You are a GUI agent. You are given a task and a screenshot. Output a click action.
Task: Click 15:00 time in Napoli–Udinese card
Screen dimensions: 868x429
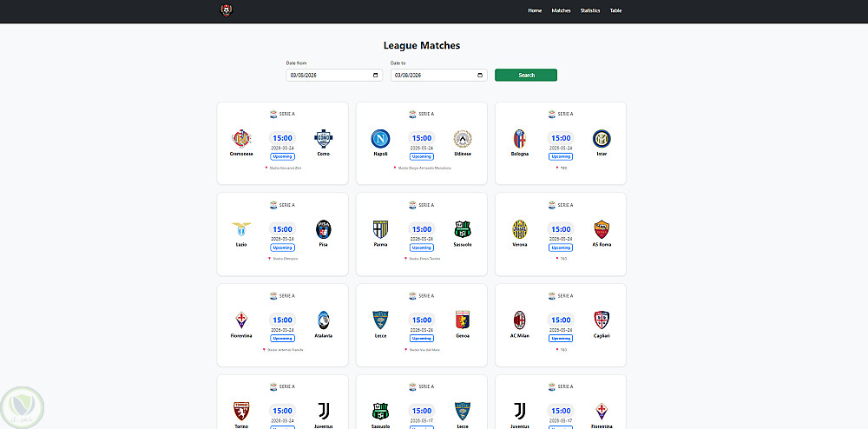421,138
